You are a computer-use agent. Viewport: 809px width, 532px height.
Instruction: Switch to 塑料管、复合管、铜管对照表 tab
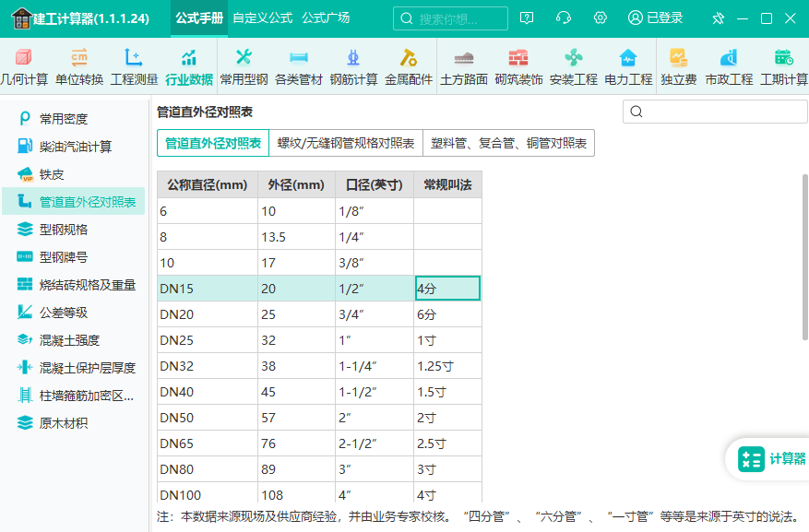click(x=508, y=143)
